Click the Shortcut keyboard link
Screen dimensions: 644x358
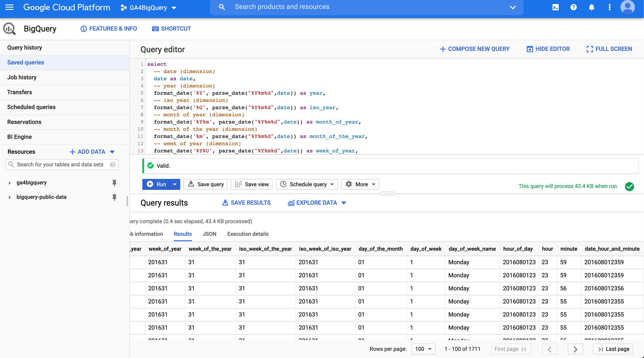point(171,29)
